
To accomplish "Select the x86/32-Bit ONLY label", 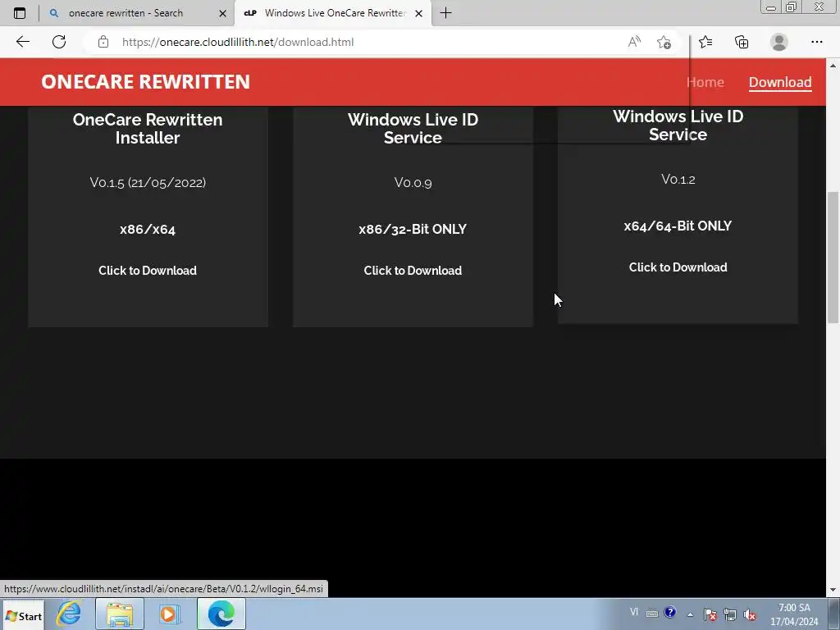I will coord(413,230).
